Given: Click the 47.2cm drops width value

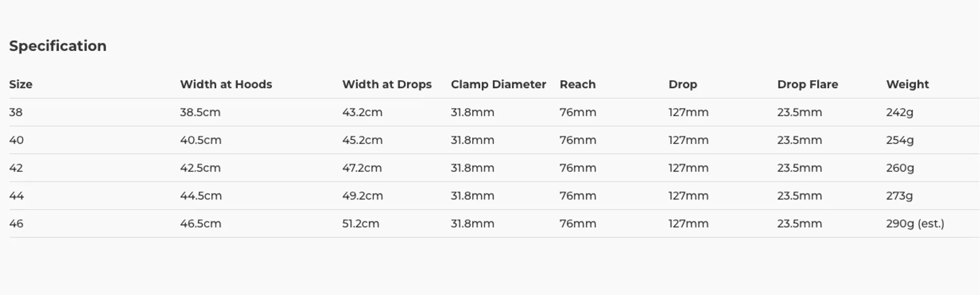Looking at the screenshot, I should tap(362, 168).
